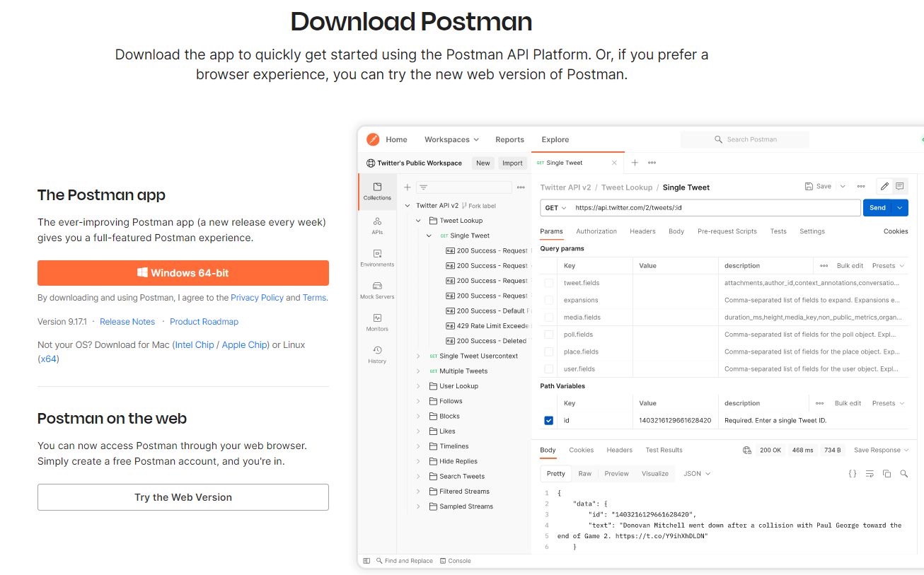924x575 pixels.
Task: Click the Fork label icon
Action: (466, 206)
